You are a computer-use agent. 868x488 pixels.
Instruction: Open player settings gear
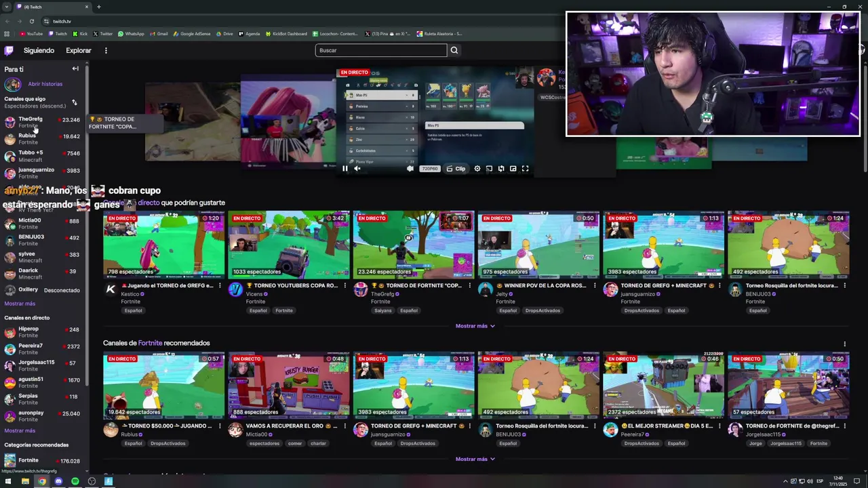click(x=477, y=169)
